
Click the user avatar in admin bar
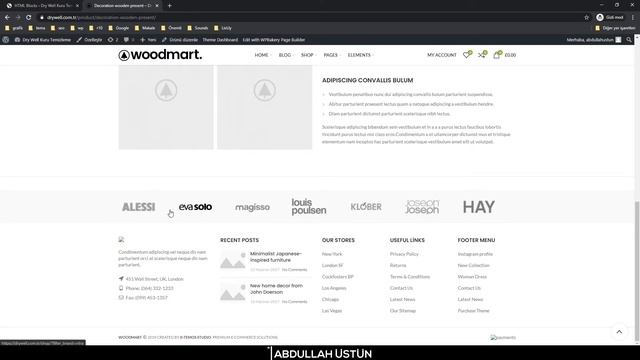click(x=618, y=40)
